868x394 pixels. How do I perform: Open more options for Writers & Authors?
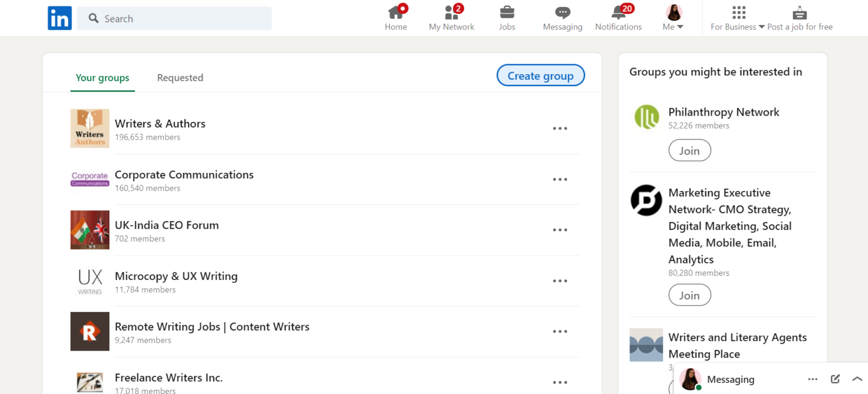point(560,128)
